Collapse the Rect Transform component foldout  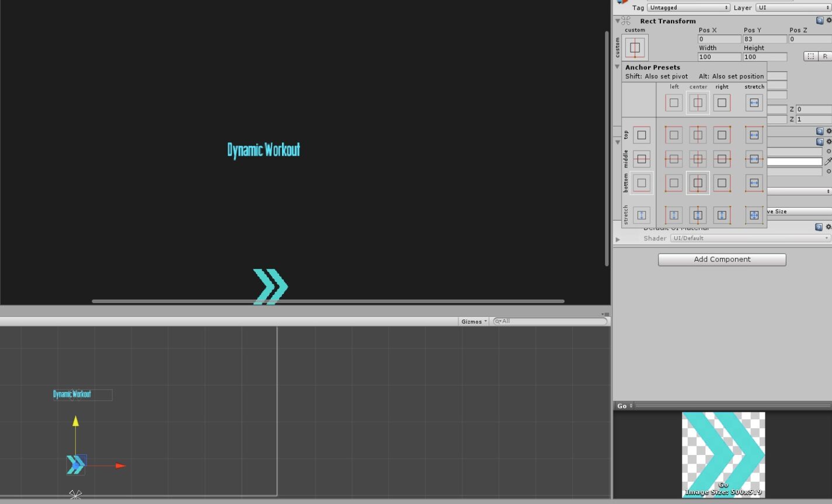[x=618, y=21]
